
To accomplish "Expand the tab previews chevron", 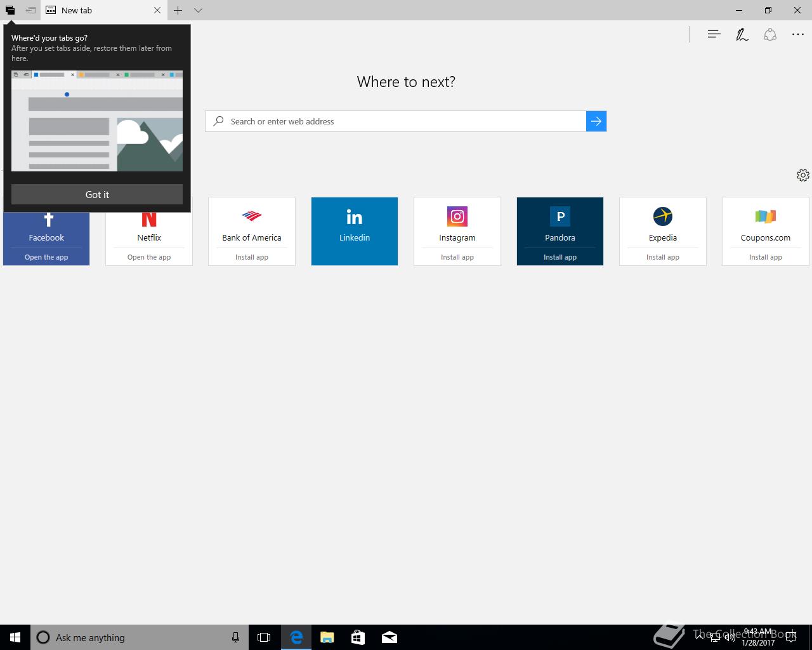I will point(198,10).
